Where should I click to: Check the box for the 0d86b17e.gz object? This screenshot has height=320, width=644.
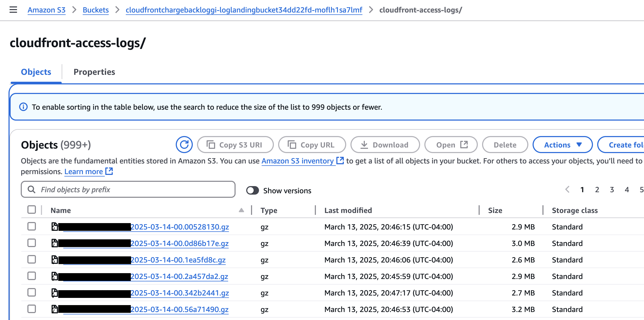pyautogui.click(x=32, y=243)
